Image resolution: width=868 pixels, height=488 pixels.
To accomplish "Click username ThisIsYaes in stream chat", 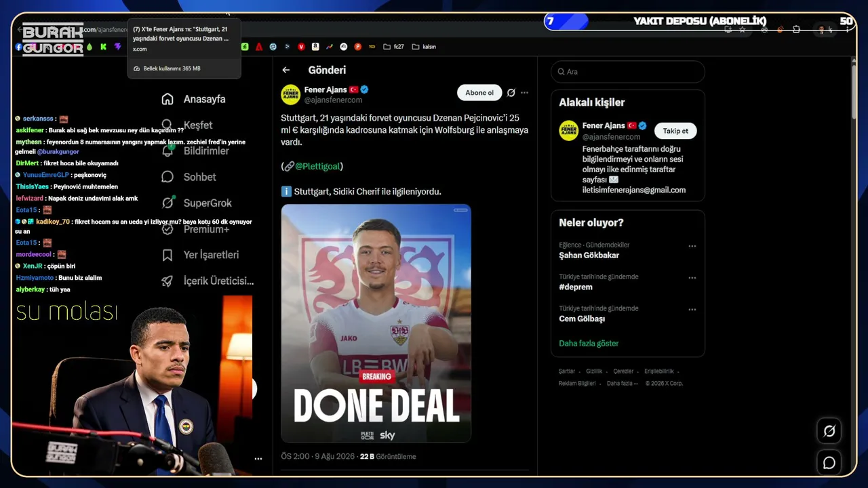I will (33, 186).
